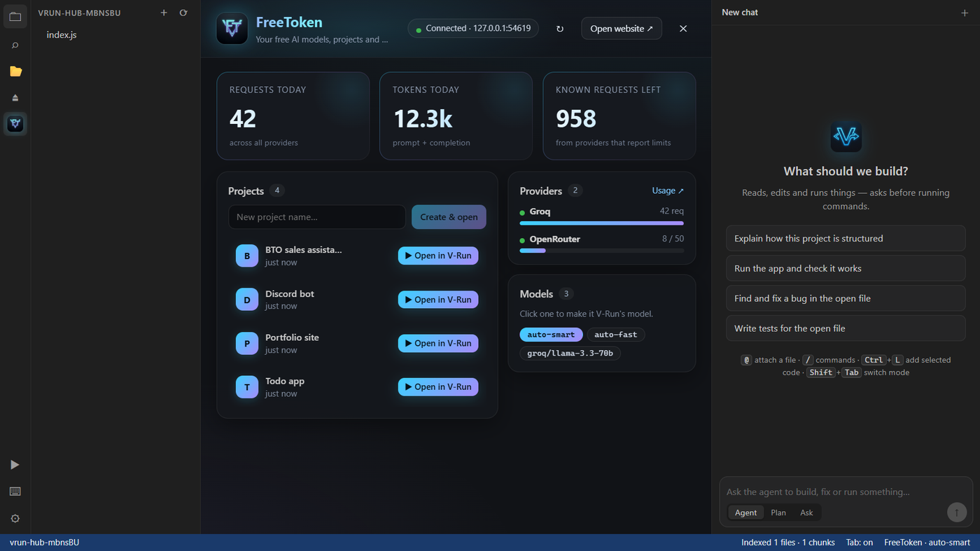Reload the FreeToken panel connection

tap(560, 29)
